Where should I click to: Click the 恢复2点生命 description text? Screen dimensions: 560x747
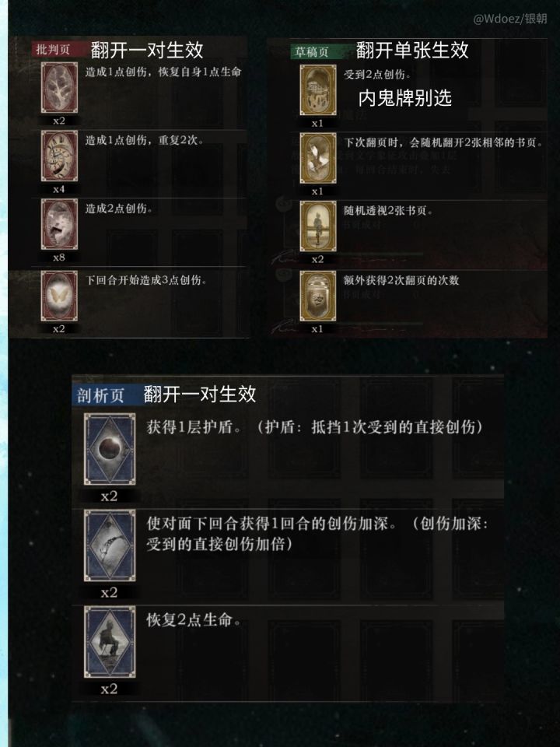coord(194,620)
